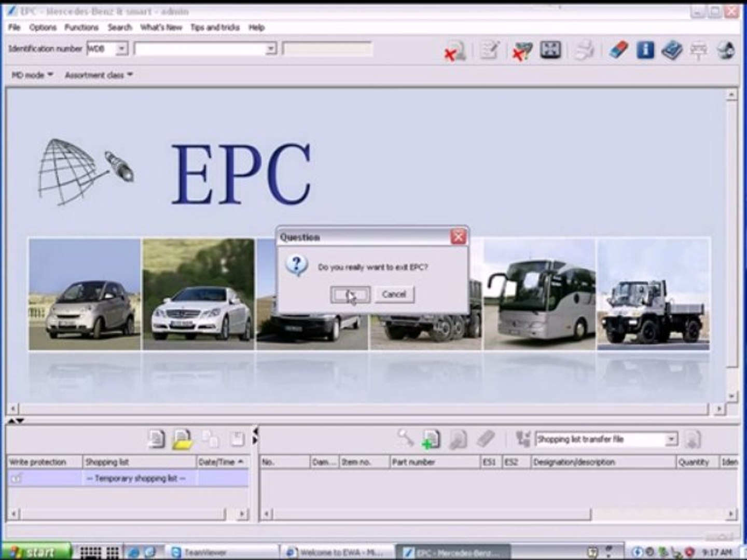The width and height of the screenshot is (747, 560).
Task: Click the red X with question mark icon
Action: [521, 50]
